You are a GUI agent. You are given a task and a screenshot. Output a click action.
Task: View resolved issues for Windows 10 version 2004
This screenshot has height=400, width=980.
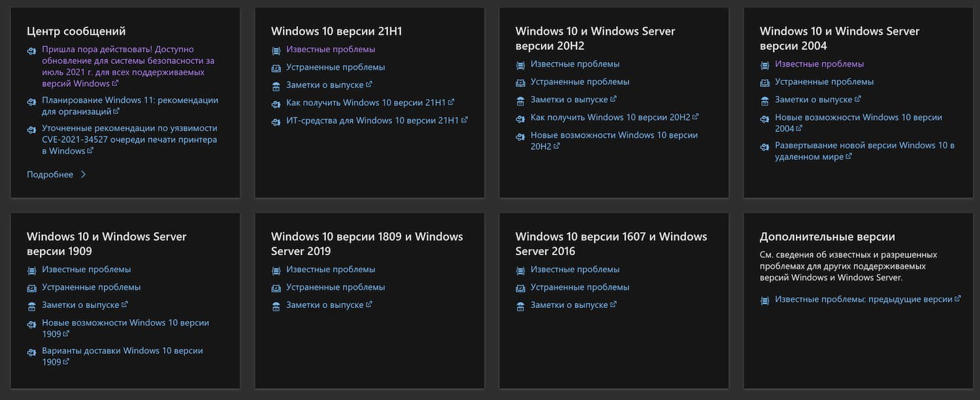[x=824, y=82]
